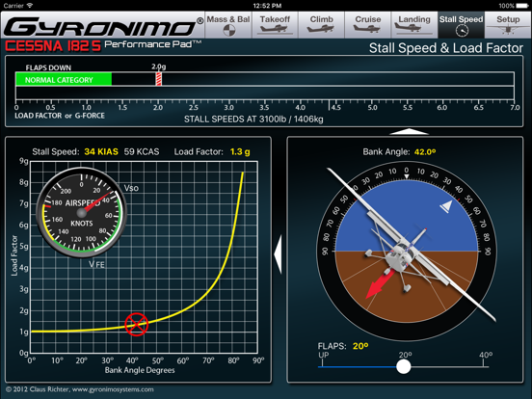The height and width of the screenshot is (399, 532).
Task: Click the 59 KCAS value
Action: (142, 151)
